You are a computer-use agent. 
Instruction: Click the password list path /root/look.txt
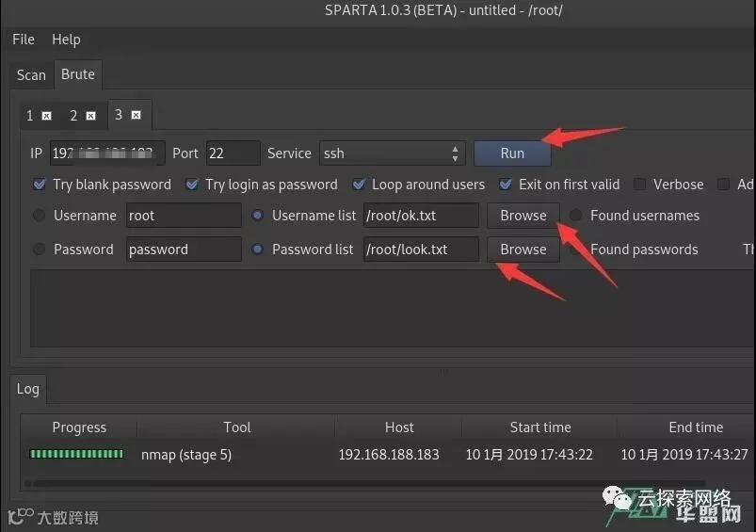coord(421,250)
